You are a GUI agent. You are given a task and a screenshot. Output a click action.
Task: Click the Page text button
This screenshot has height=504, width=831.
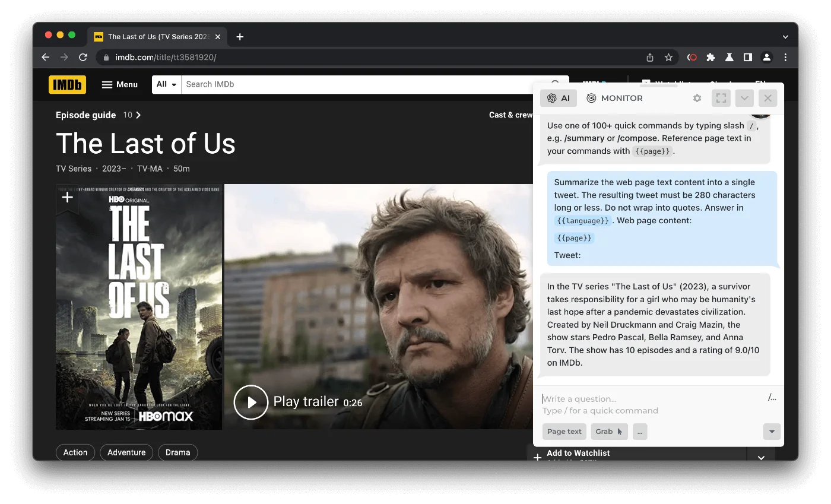pos(564,432)
